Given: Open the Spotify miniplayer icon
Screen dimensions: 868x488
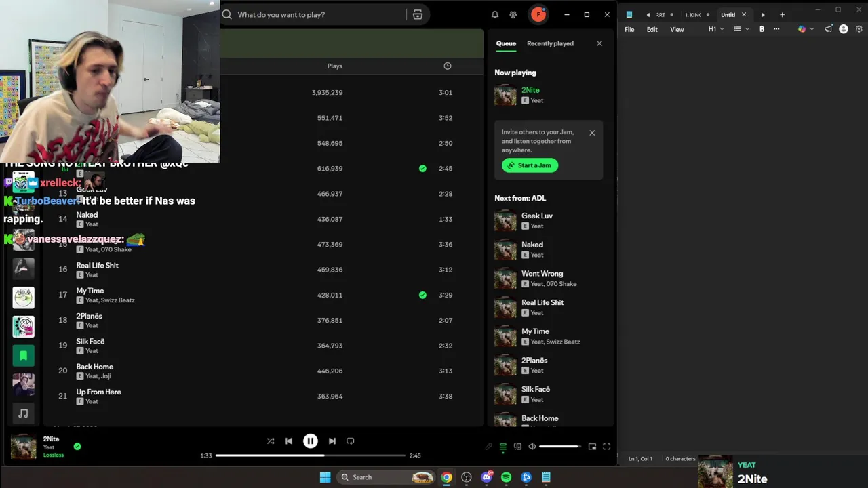Looking at the screenshot, I should (592, 447).
